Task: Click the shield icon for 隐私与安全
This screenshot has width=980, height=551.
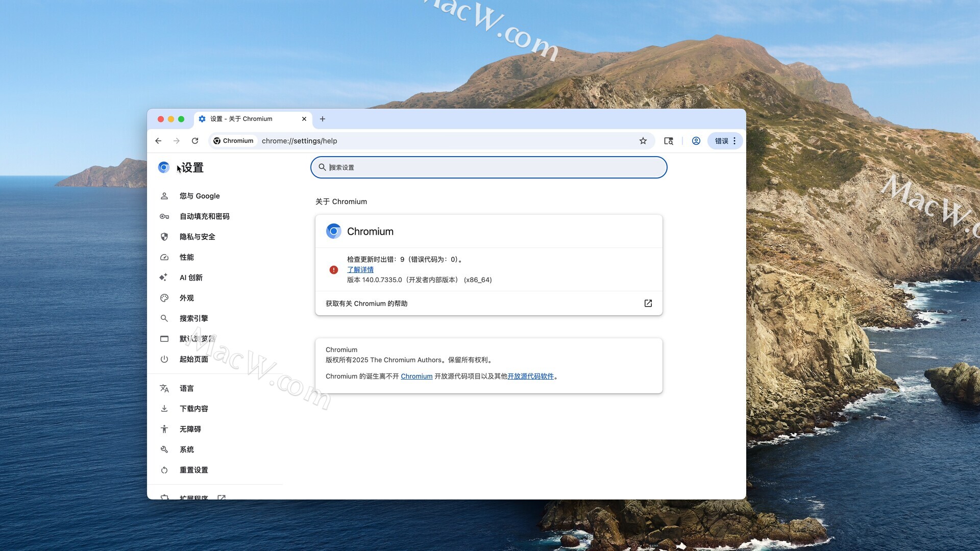Action: (x=164, y=237)
